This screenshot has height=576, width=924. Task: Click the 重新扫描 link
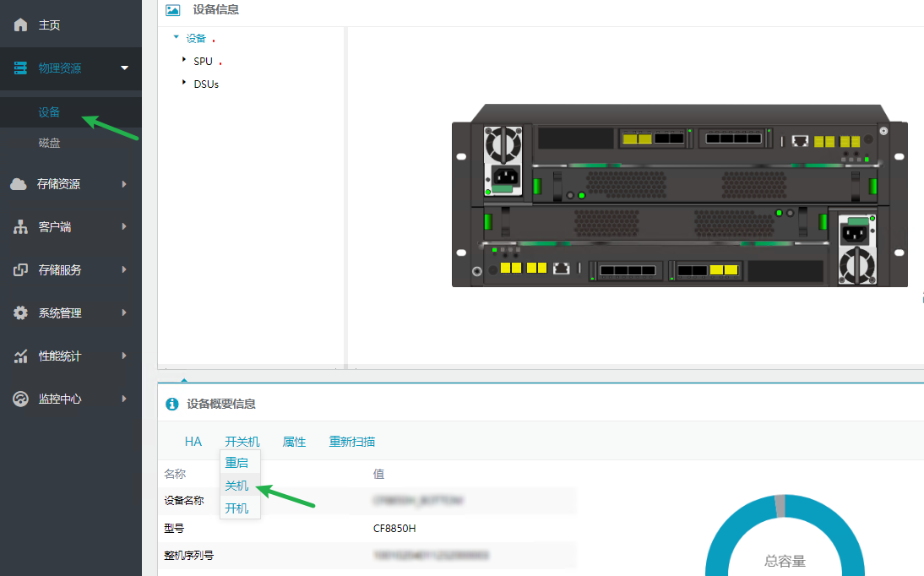pyautogui.click(x=352, y=442)
